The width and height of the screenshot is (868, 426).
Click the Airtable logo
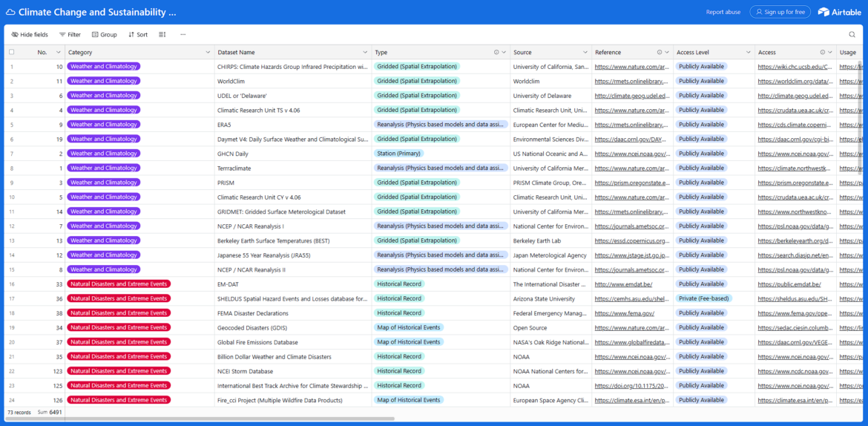tap(840, 12)
